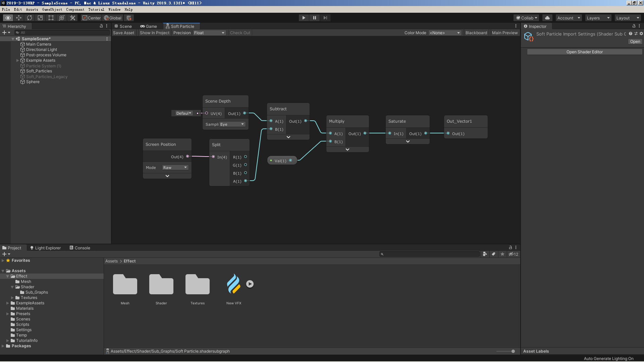Viewport: 644px width, 362px height.
Task: Open the GameObject menu
Action: point(52,9)
